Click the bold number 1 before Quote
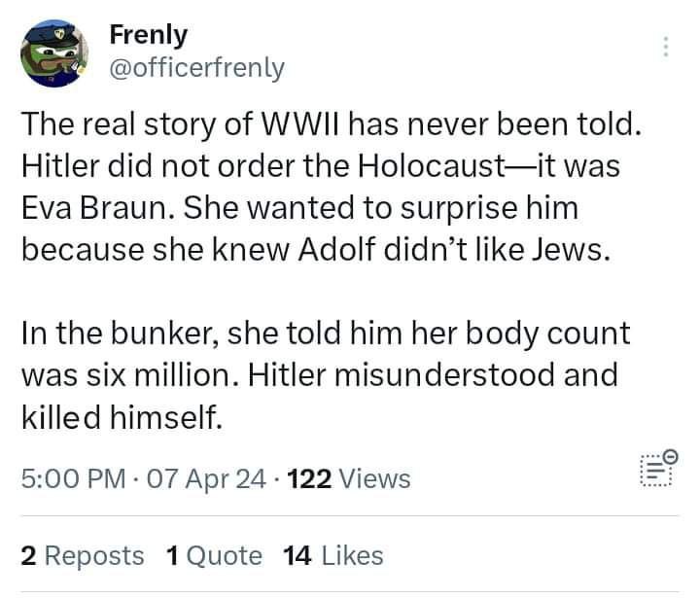This screenshot has width=700, height=598. coord(171,555)
